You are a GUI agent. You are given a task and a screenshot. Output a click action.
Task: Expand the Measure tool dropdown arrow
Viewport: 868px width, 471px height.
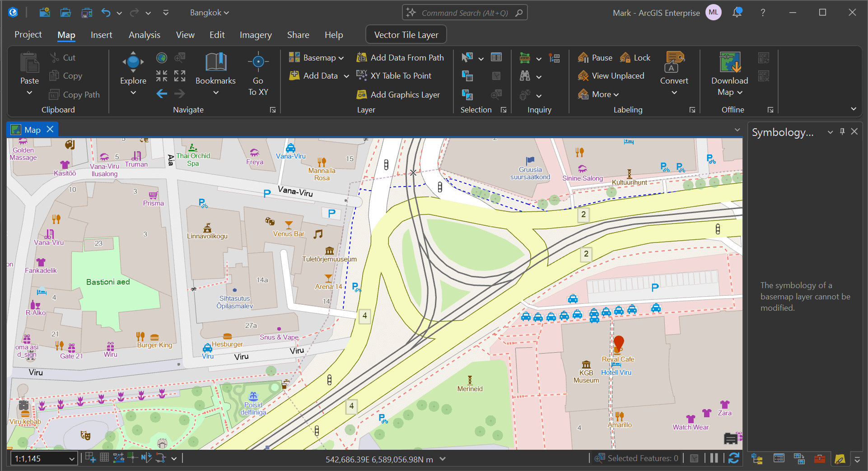pyautogui.click(x=539, y=59)
